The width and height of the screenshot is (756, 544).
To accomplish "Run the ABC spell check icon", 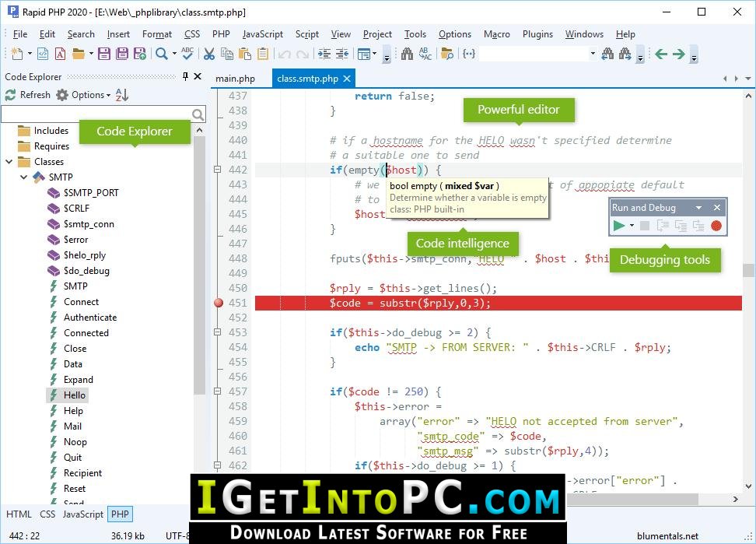I will point(187,54).
